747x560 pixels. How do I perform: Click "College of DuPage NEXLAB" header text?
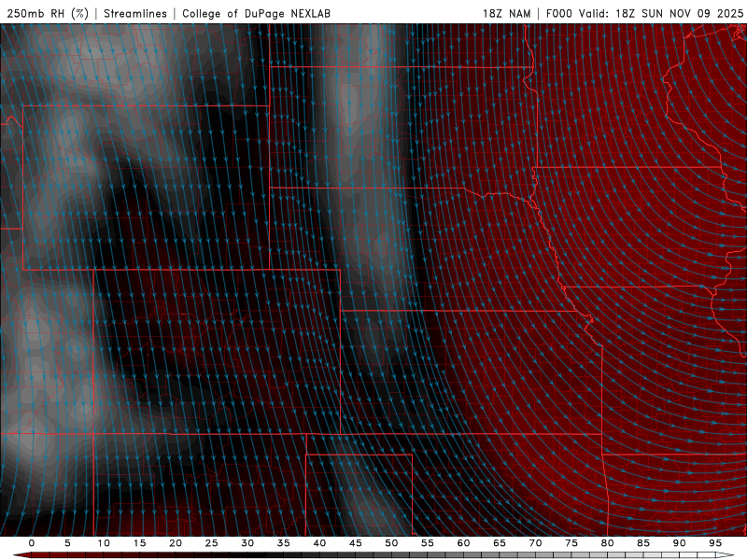[256, 13]
